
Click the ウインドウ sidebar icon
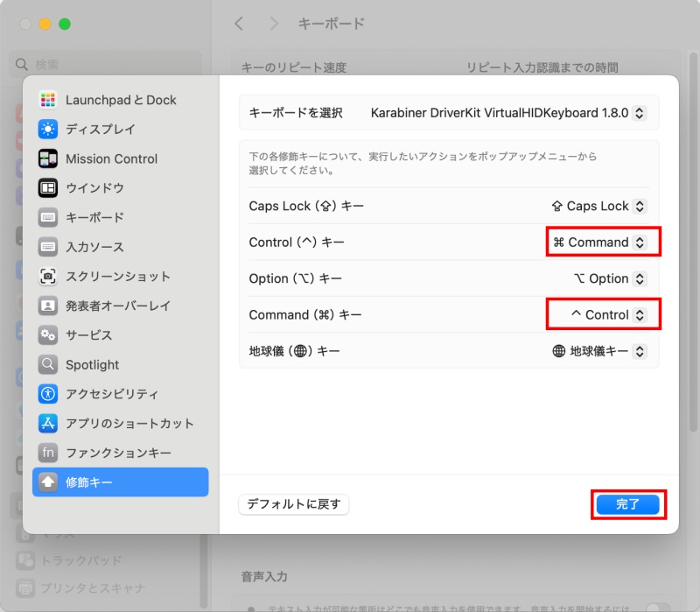click(48, 188)
